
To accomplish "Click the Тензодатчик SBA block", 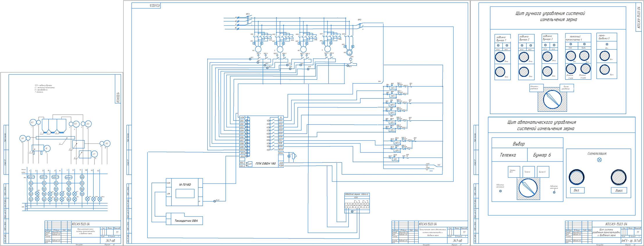I will 184,219.
